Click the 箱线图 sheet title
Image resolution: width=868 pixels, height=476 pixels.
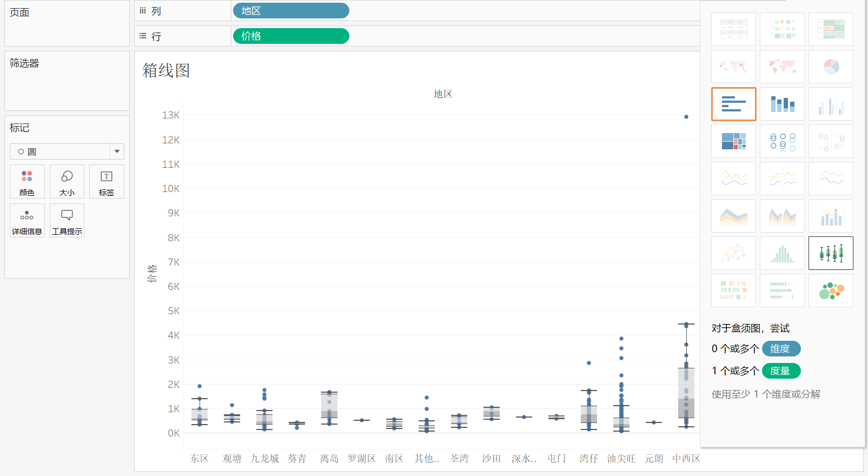tap(166, 70)
